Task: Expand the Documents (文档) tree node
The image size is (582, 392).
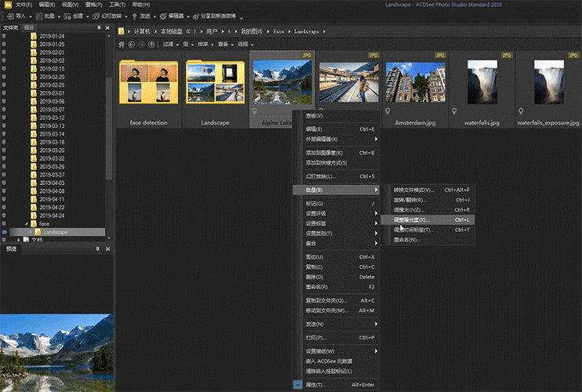Action: [18, 240]
